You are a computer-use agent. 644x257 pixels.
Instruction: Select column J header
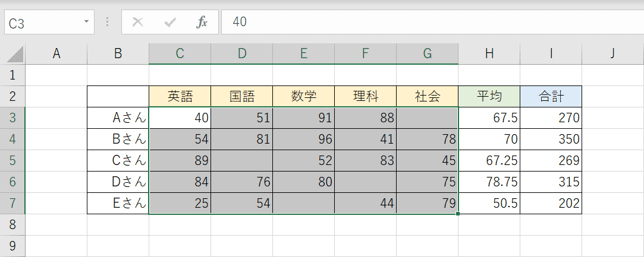[x=613, y=53]
